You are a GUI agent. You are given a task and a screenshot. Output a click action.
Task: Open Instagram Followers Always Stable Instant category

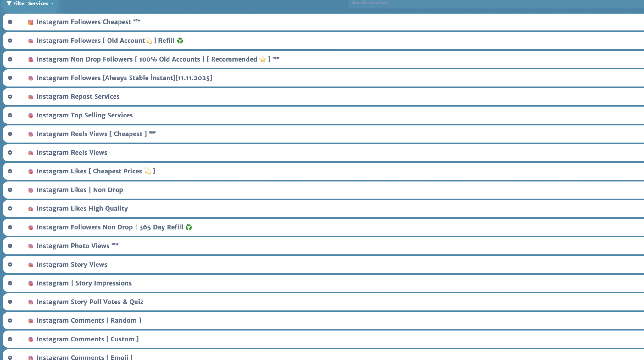(124, 78)
